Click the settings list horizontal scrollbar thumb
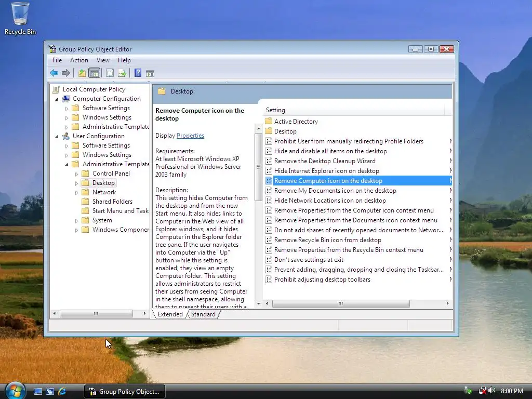This screenshot has height=399, width=532. click(341, 303)
